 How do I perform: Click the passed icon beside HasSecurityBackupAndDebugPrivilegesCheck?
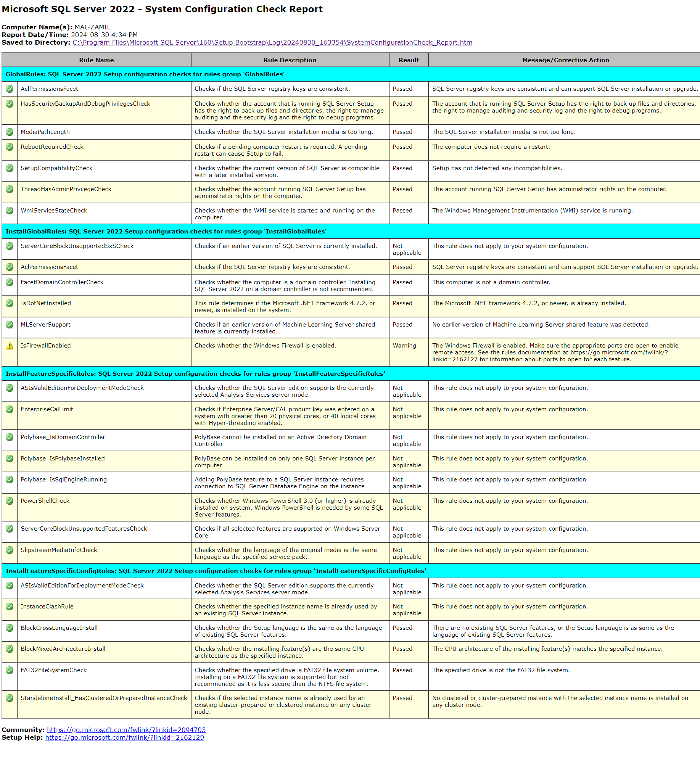point(10,104)
